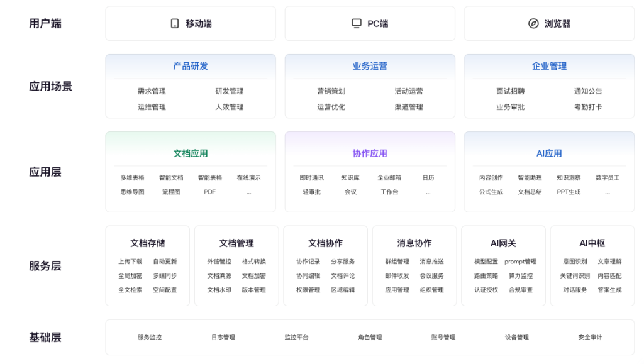This screenshot has width=644, height=364.
Task: Click the 业务运营 card title
Action: coord(370,66)
